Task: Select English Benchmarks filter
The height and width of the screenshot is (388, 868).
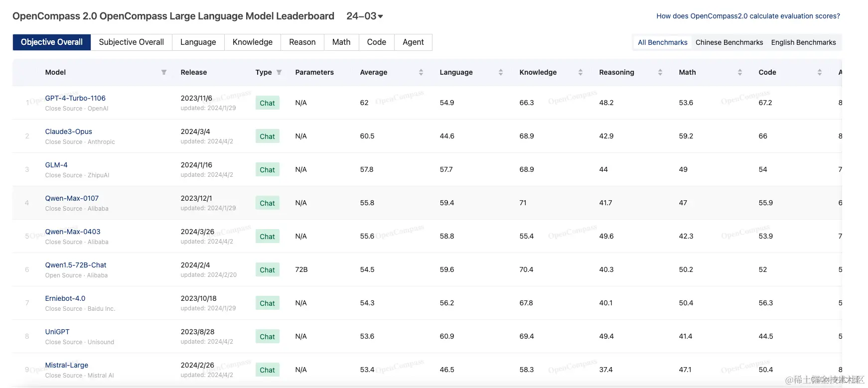Action: pyautogui.click(x=804, y=42)
